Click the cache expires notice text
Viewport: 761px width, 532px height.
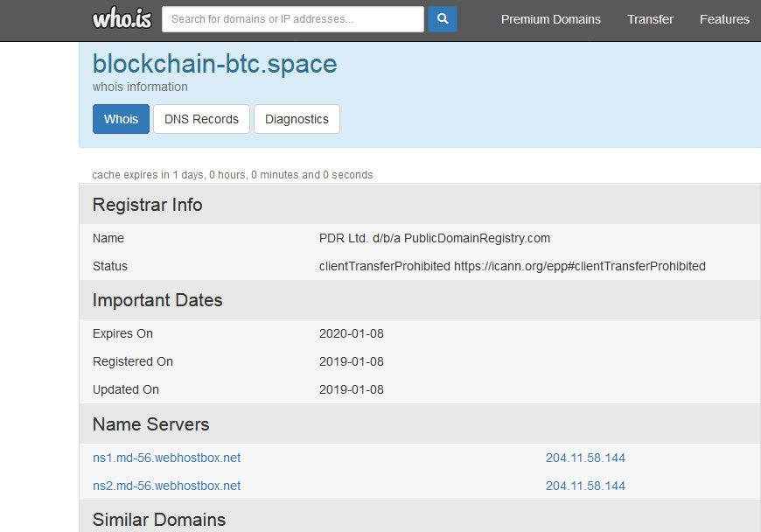[x=233, y=175]
